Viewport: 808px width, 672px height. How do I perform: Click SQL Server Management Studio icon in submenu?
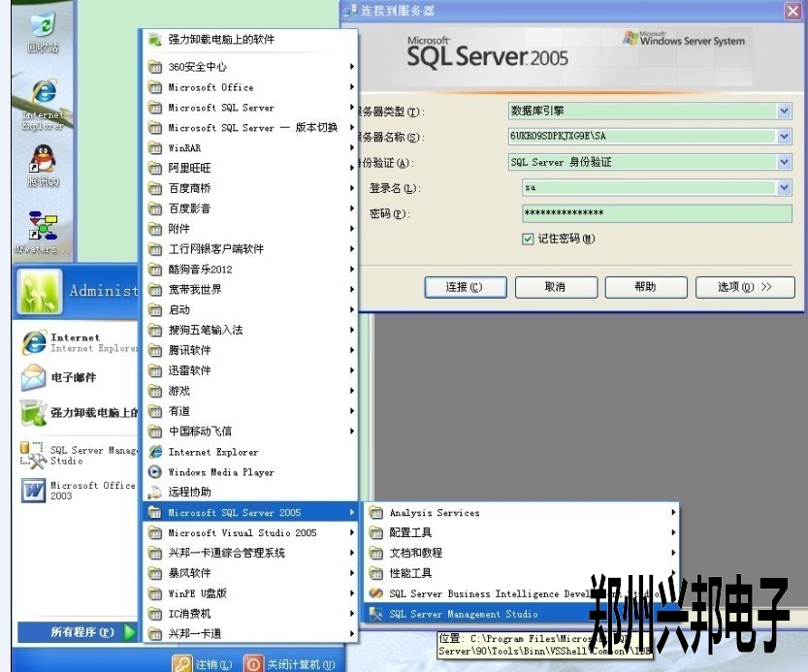(x=376, y=614)
